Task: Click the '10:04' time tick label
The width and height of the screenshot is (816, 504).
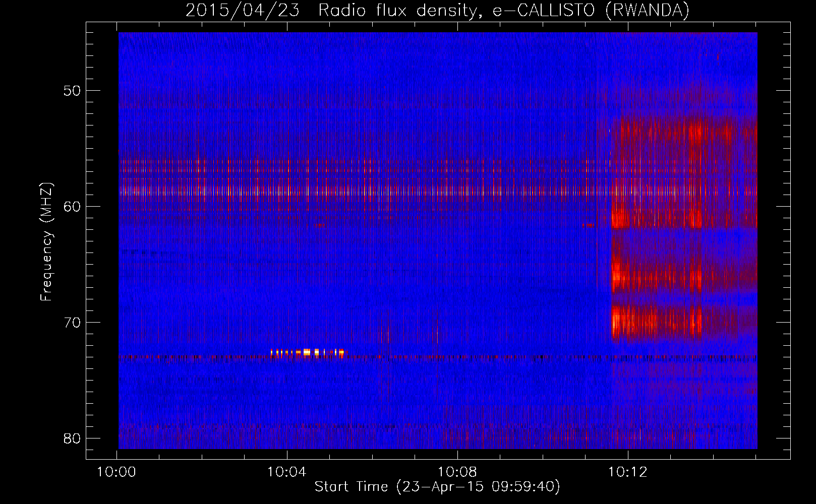Action: (287, 472)
